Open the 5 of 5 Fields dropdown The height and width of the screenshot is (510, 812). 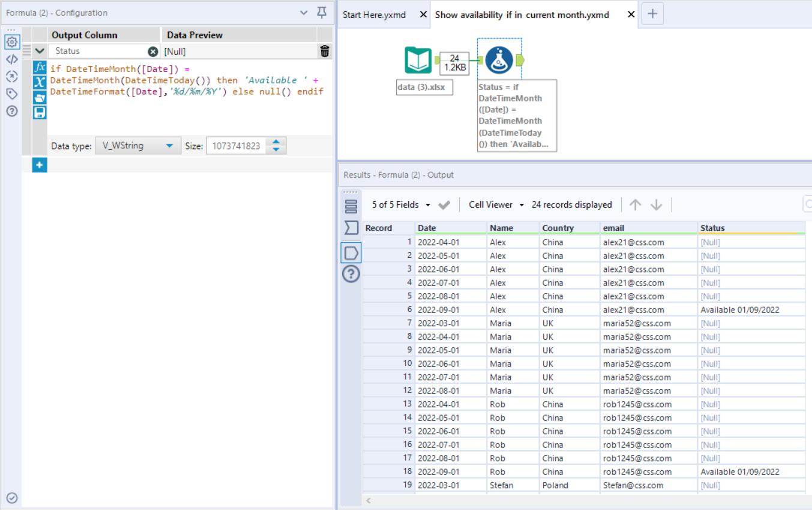(401, 205)
